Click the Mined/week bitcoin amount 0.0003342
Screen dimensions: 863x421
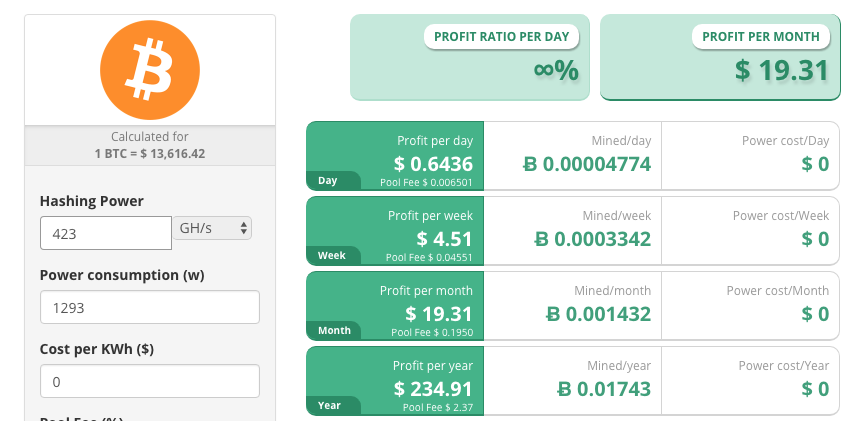591,239
